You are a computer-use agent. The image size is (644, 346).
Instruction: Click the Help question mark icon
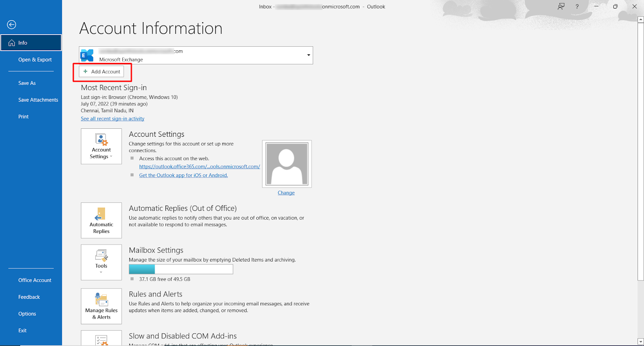577,6
